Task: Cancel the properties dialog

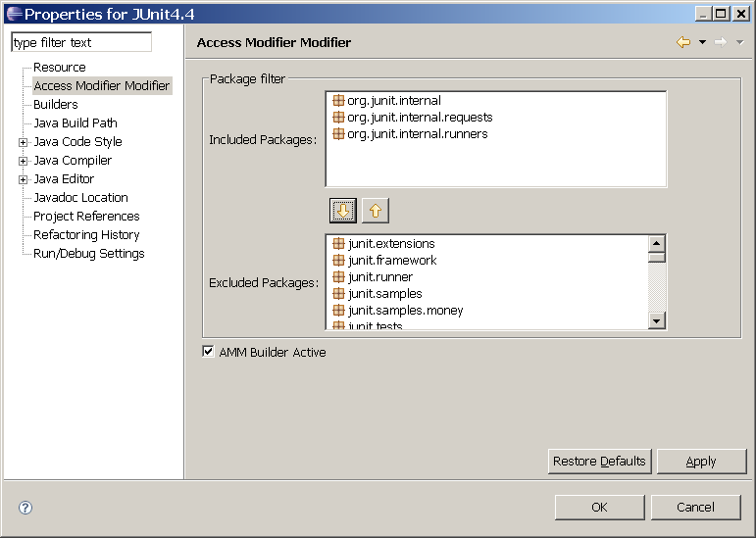Action: click(x=695, y=508)
